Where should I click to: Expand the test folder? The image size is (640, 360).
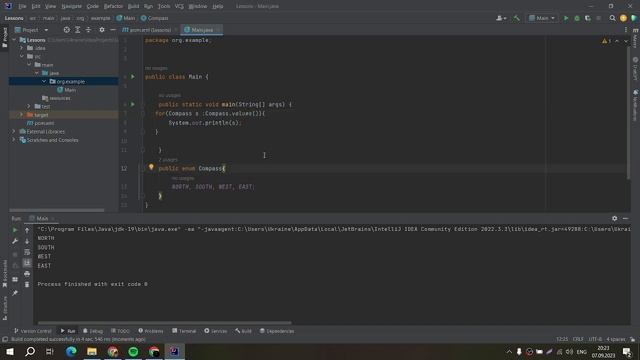click(29, 107)
